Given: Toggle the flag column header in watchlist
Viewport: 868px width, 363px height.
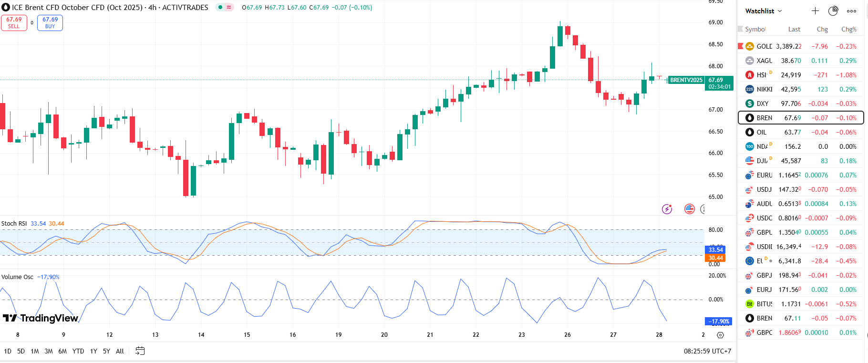Looking at the screenshot, I should pos(741,29).
